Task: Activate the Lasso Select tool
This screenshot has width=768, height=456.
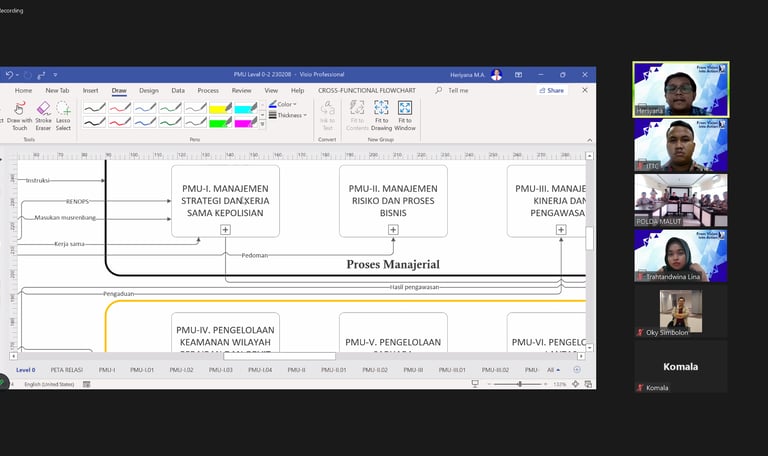Action: [x=63, y=116]
